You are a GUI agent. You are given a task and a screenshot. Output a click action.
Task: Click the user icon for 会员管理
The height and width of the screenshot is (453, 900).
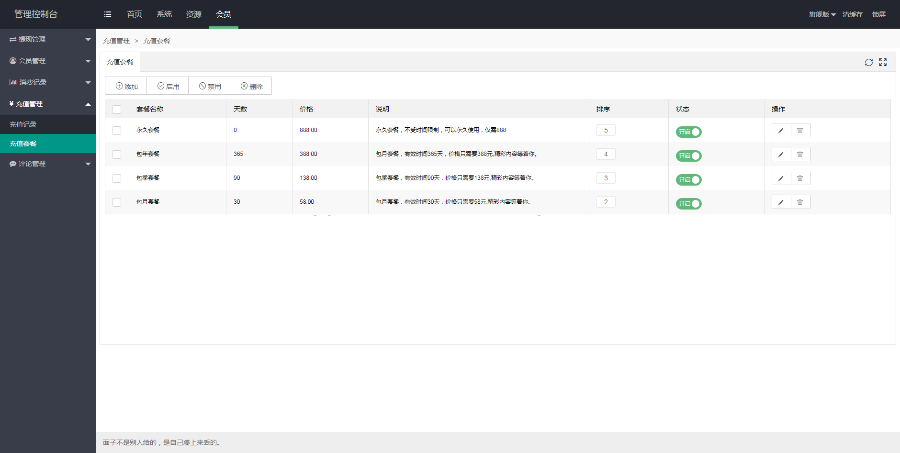click(13, 61)
